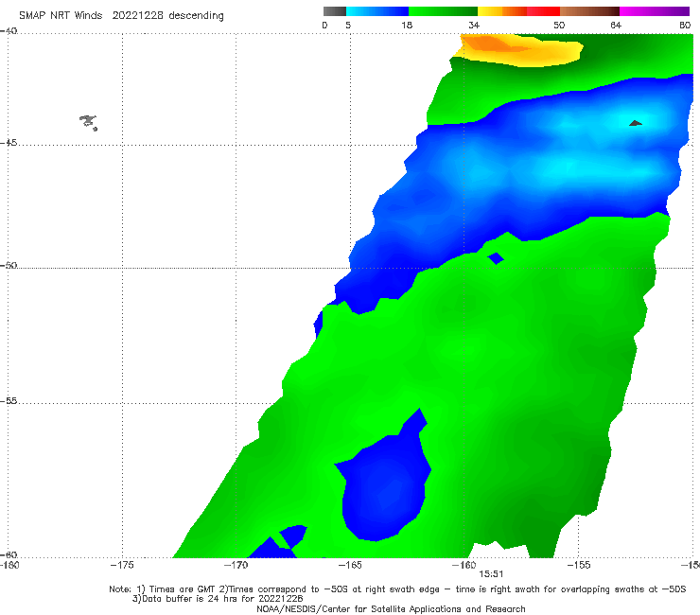Click the color bar label '64'
Image resolution: width=700 pixels, height=615 pixels.
pyautogui.click(x=616, y=26)
